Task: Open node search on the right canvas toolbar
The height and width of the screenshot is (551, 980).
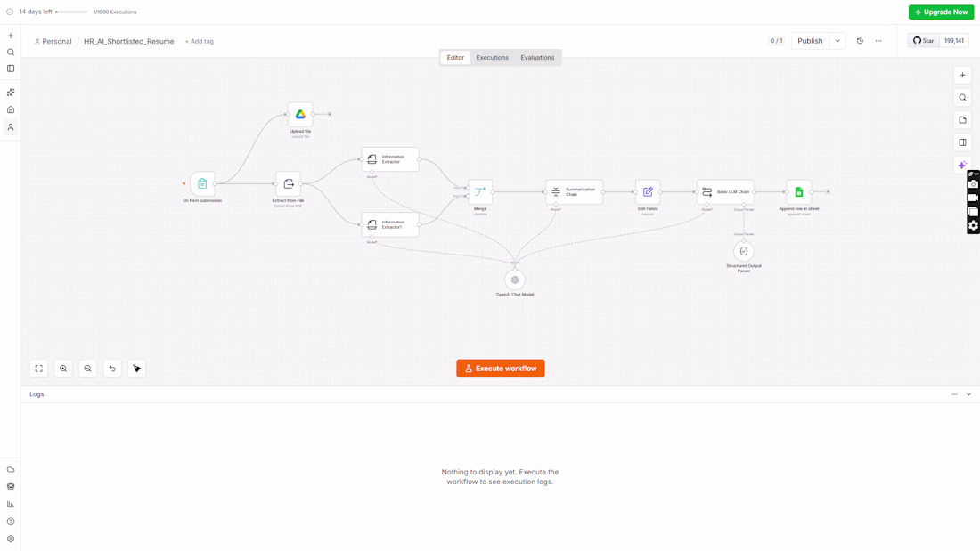Action: (x=962, y=97)
